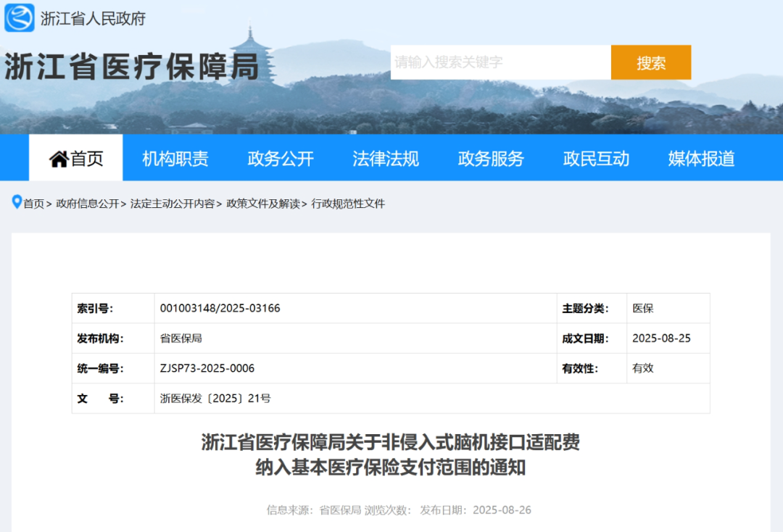Click the 发布机构 label cell
This screenshot has height=532, width=783.
pyautogui.click(x=113, y=338)
